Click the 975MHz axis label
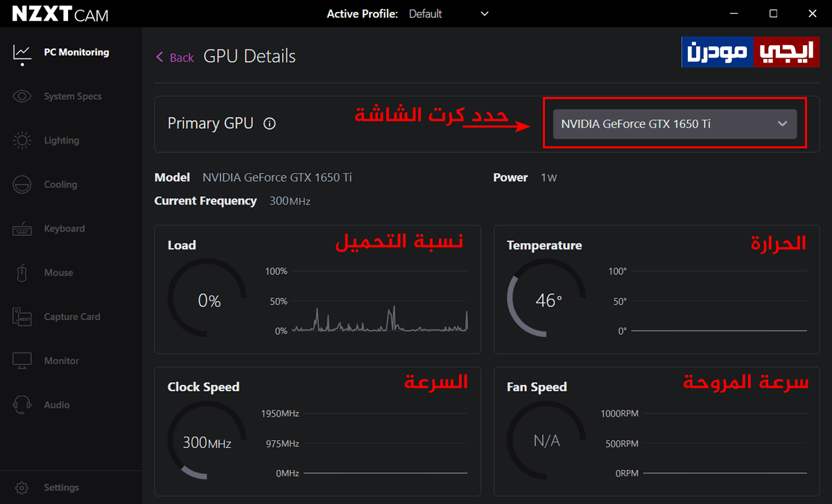Image resolution: width=832 pixels, height=504 pixels. tap(283, 444)
